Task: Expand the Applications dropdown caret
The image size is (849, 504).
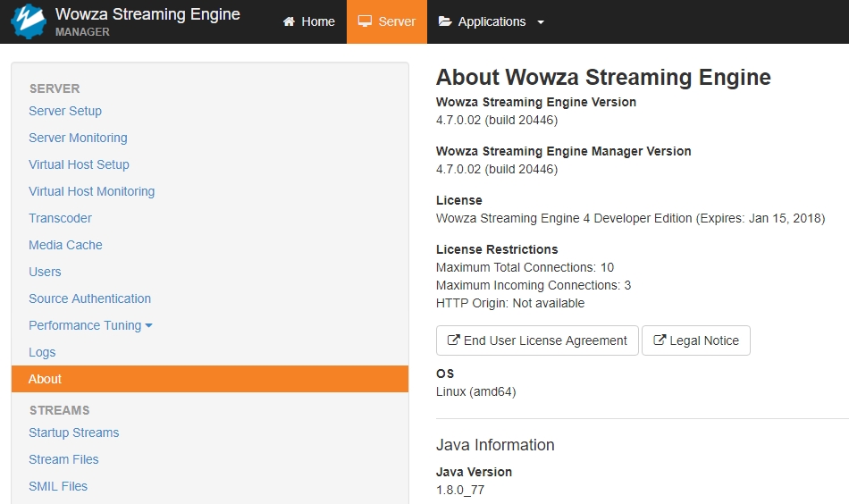Action: point(541,22)
